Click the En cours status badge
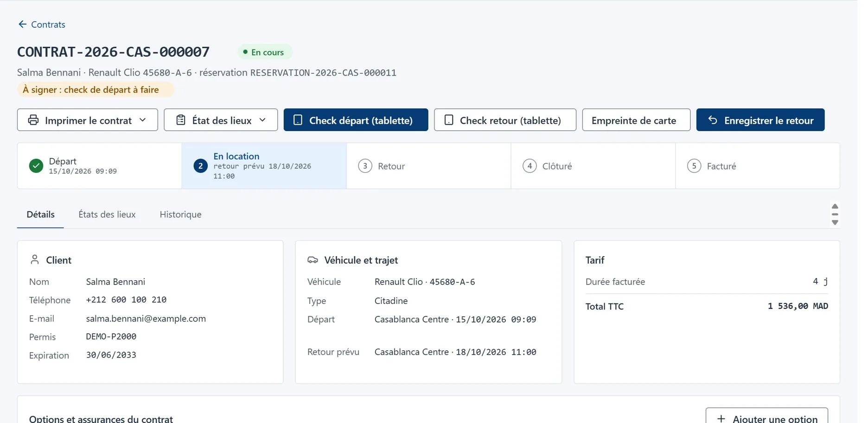Screen dimensions: 868x423 click(265, 52)
